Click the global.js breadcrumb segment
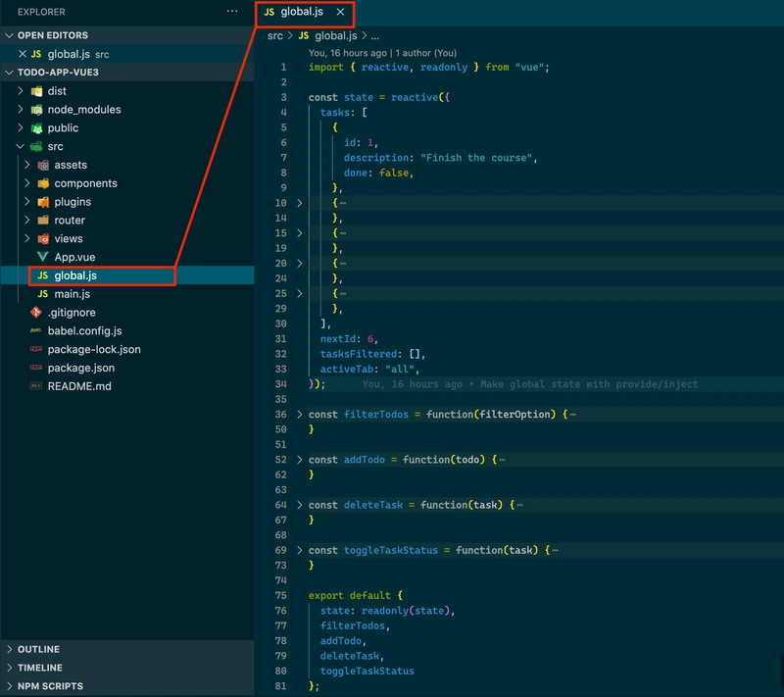 pos(335,35)
